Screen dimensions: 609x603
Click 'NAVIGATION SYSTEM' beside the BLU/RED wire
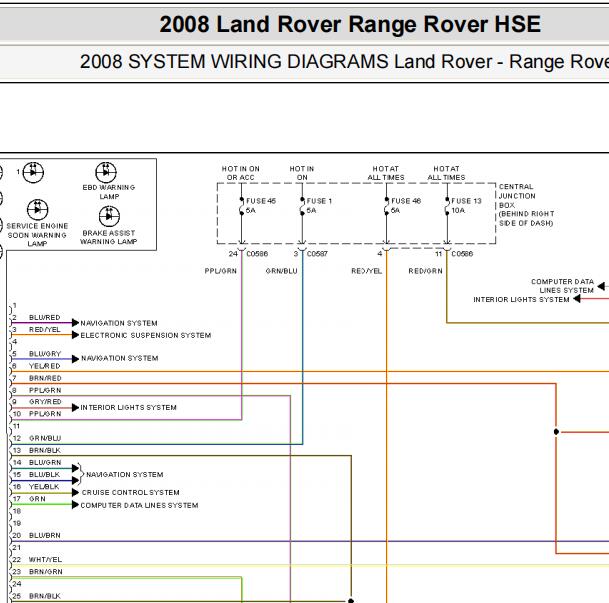tap(119, 323)
